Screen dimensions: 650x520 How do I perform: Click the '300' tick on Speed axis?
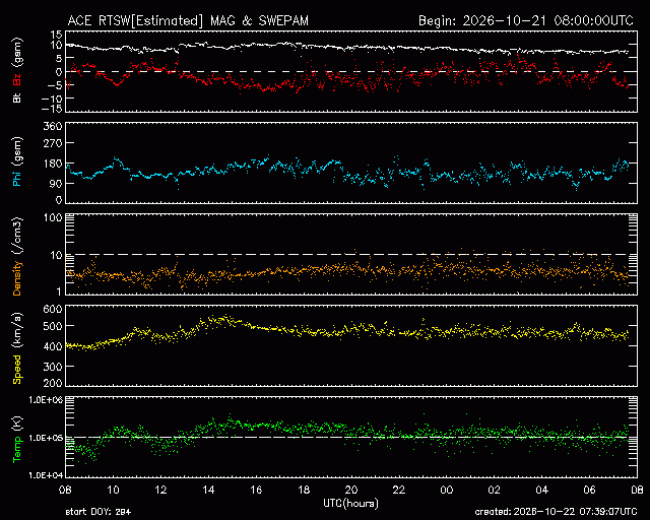(x=53, y=367)
